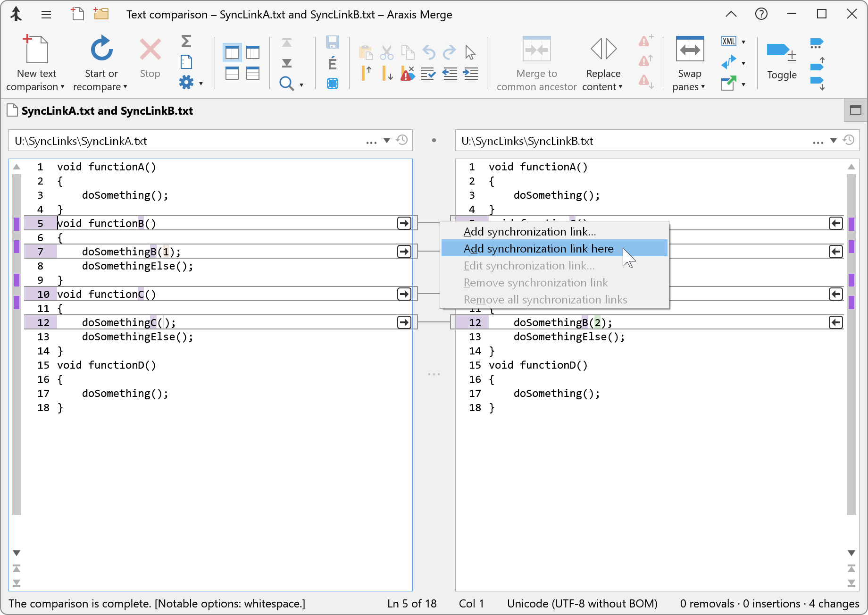Toggle the comparison panel expander top right

tap(855, 110)
